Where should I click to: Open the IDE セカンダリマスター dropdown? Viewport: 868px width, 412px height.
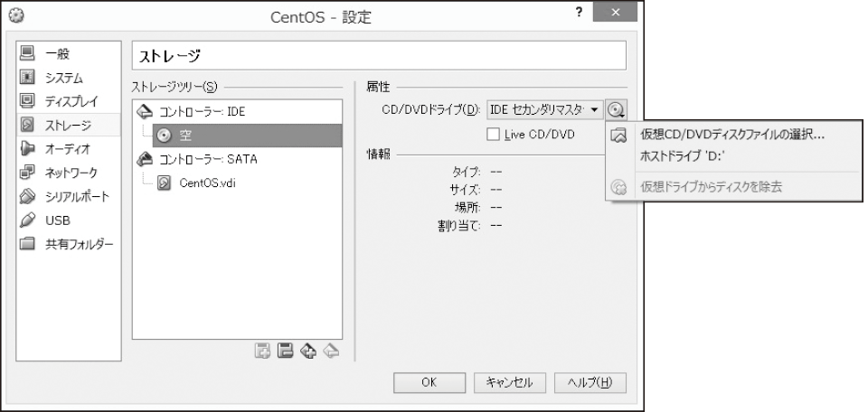coord(544,110)
